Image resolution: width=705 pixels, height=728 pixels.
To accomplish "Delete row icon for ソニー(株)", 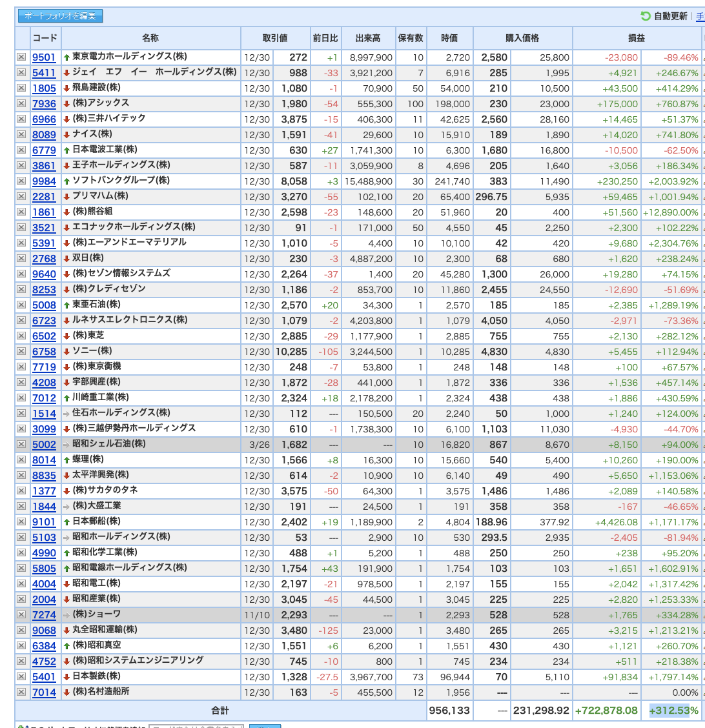I will click(21, 351).
